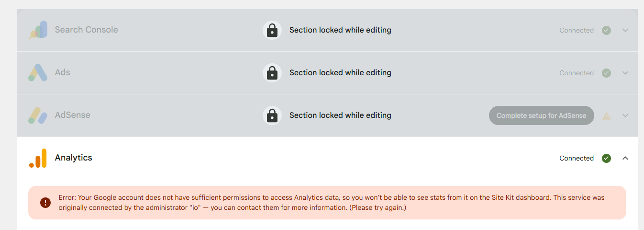Click the Analytics bar chart logo
Screen dimensions: 644x230
(x=38, y=158)
